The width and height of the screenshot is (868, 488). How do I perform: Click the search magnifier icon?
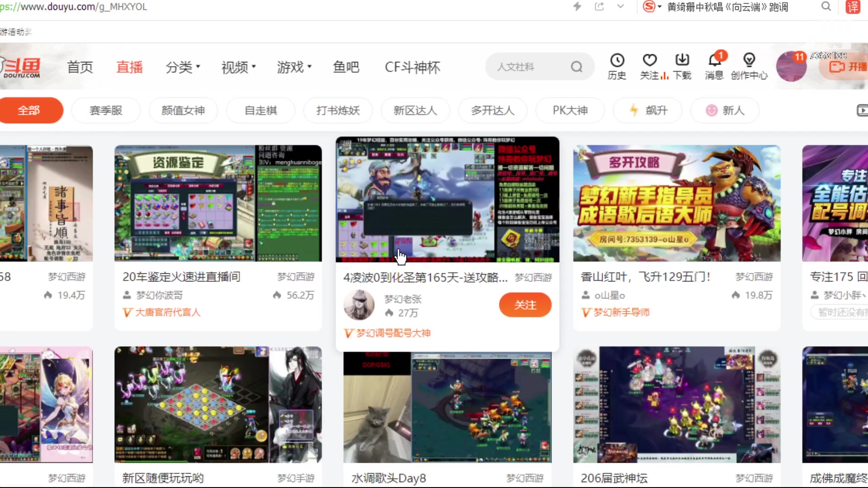click(x=576, y=66)
